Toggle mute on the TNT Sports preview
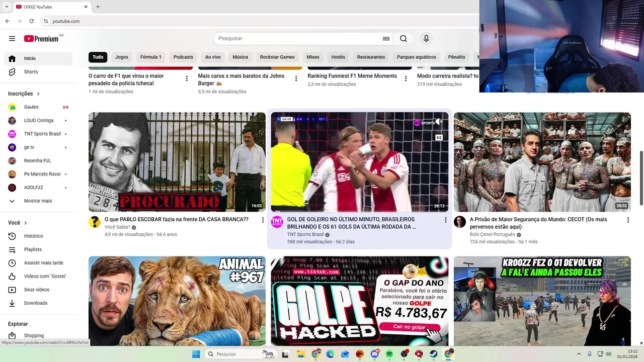Screen dimensions: 644x362 coord(439,122)
